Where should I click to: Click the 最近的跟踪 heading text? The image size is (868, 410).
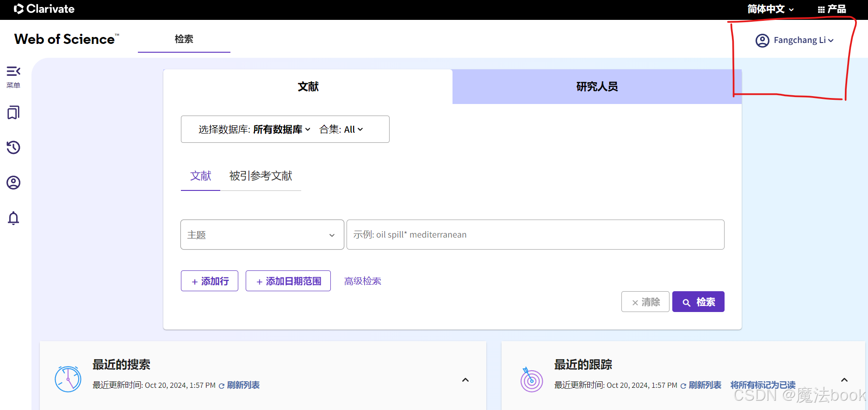(583, 365)
